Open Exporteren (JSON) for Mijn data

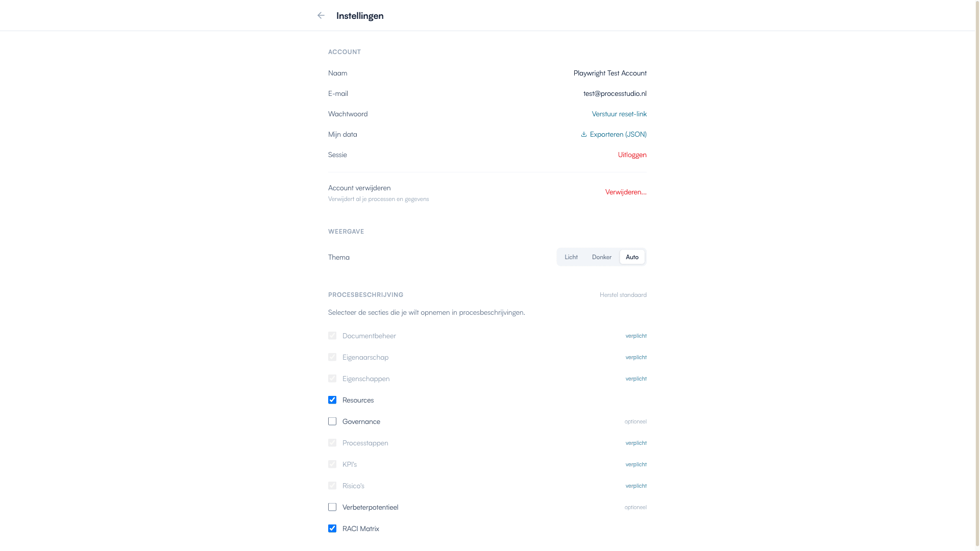[x=618, y=134]
